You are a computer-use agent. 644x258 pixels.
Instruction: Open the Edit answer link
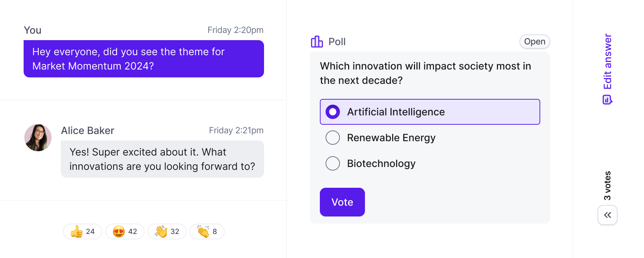click(608, 62)
